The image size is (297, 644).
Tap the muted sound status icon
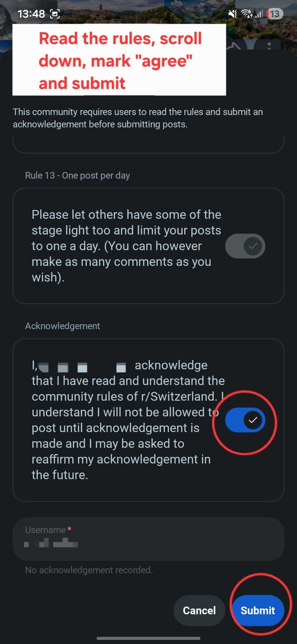coord(232,14)
